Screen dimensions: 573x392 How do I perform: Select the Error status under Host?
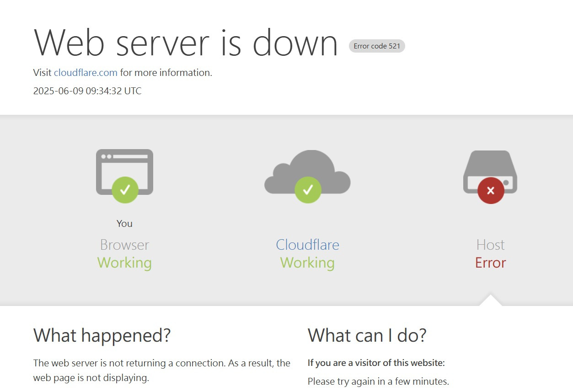click(x=490, y=263)
